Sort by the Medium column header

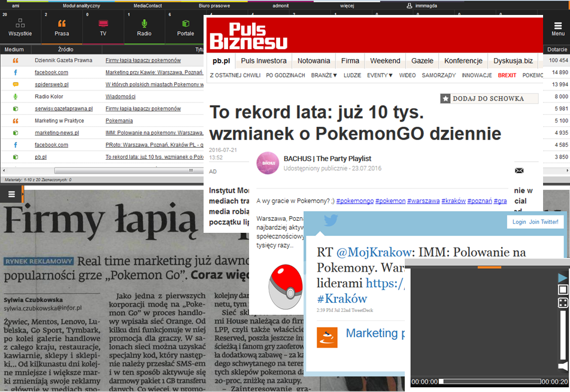tap(14, 50)
